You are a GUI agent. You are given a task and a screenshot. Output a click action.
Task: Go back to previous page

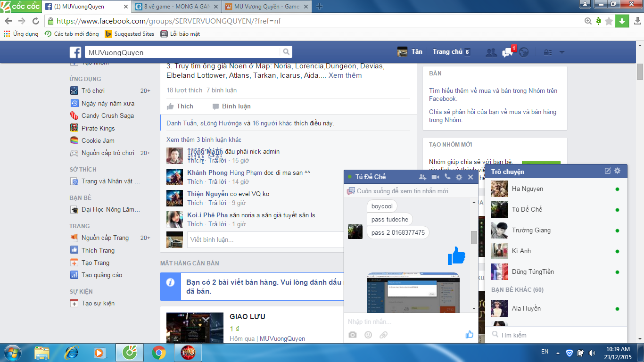[x=8, y=21]
